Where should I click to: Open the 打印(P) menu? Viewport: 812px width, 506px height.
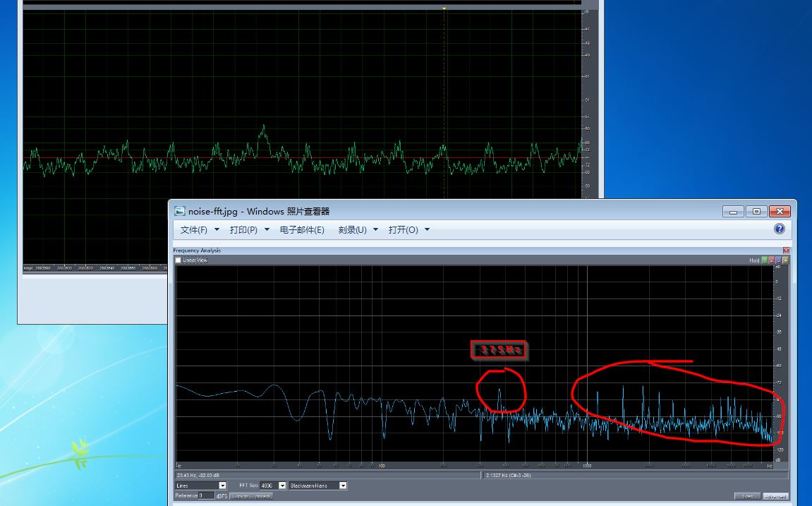click(243, 229)
